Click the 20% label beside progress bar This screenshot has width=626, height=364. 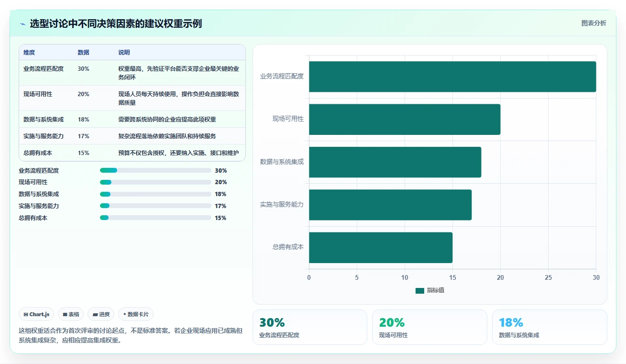click(220, 182)
